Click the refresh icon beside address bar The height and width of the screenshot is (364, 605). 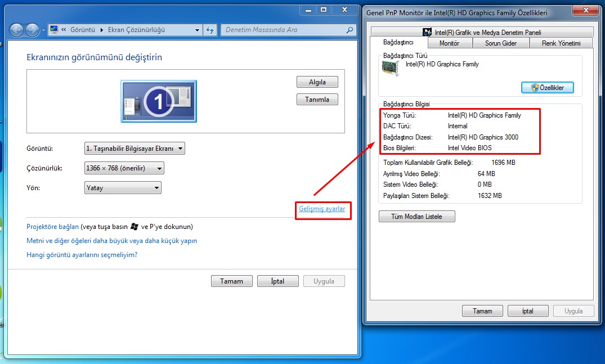click(x=210, y=30)
